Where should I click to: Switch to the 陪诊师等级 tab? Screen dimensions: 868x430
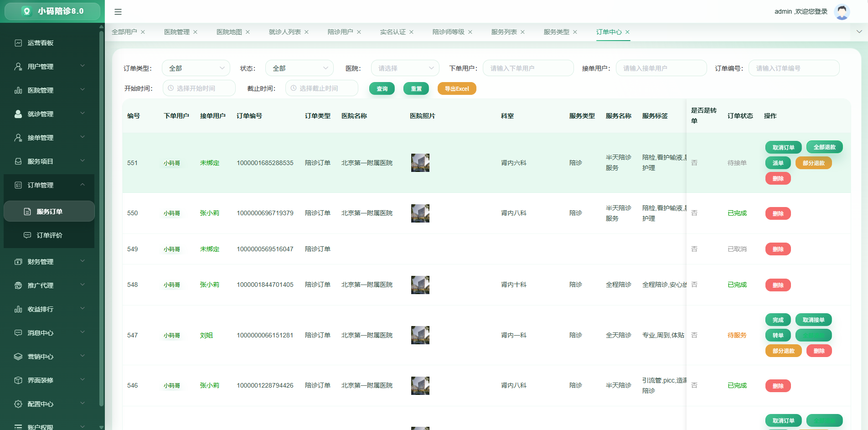tap(448, 32)
